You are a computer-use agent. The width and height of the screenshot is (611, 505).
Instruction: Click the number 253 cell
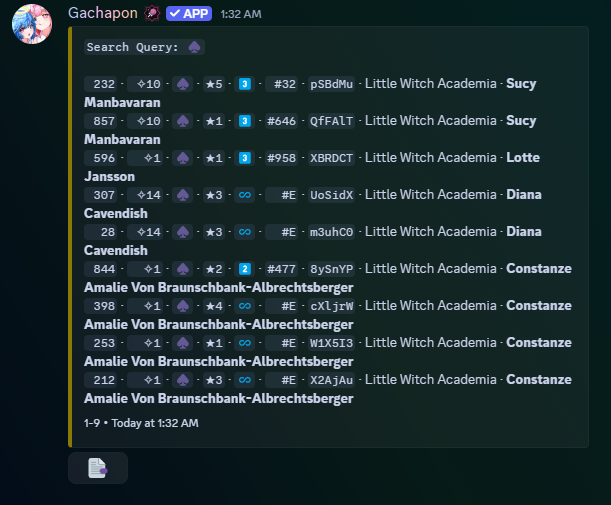pyautogui.click(x=101, y=343)
